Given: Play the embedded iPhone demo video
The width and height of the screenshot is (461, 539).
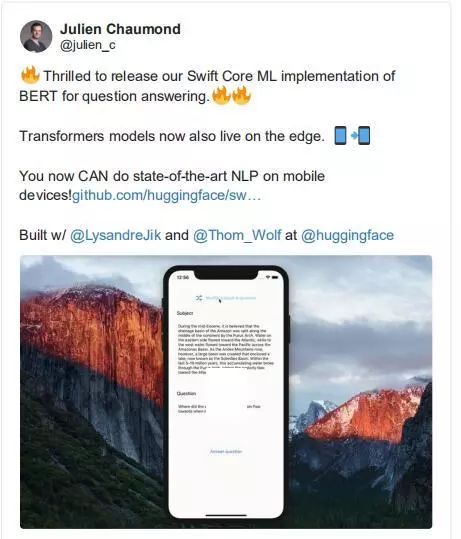Looking at the screenshot, I should [x=226, y=392].
